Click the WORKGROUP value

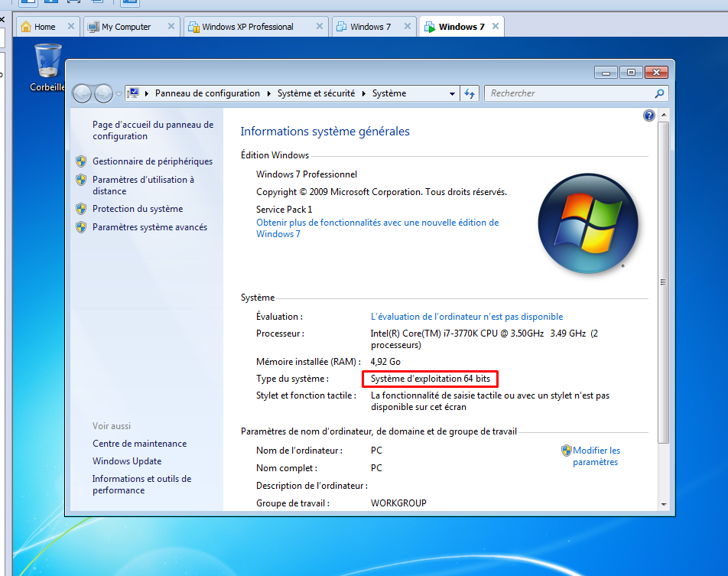pyautogui.click(x=398, y=503)
